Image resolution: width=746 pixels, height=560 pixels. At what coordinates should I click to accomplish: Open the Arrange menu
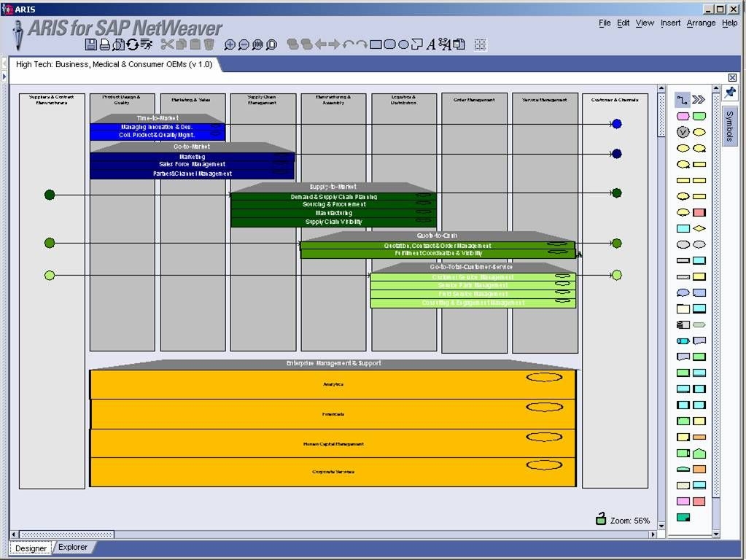click(701, 23)
